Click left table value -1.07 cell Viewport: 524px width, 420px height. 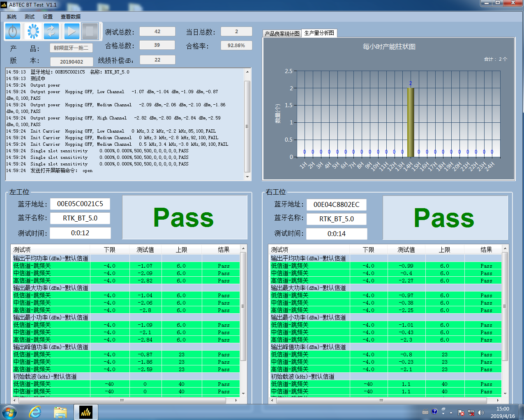[145, 266]
